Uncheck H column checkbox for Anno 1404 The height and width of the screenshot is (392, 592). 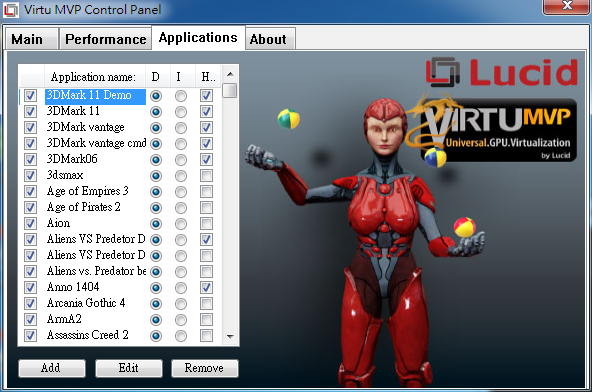click(206, 288)
